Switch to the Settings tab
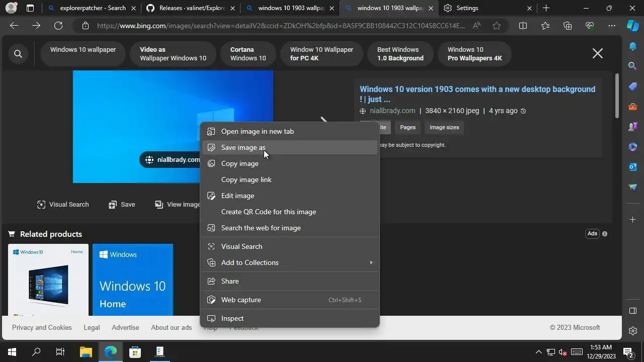This screenshot has width=644, height=362. (488, 8)
